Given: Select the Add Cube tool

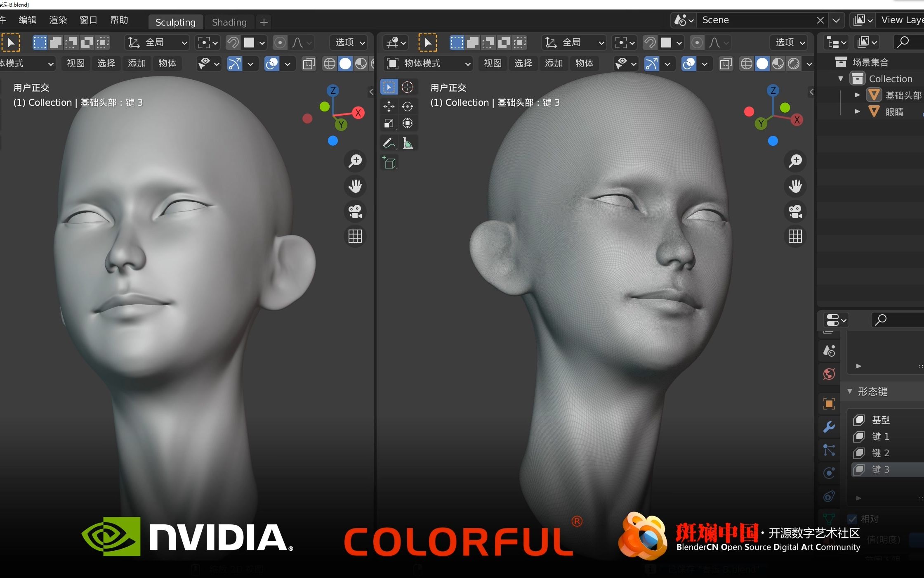Looking at the screenshot, I should (x=389, y=163).
